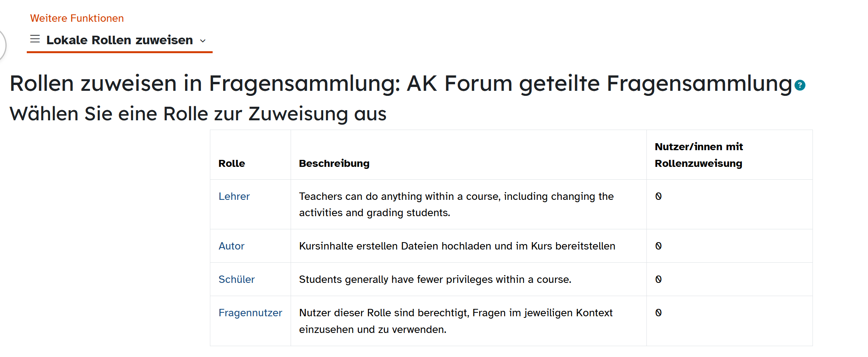Click the hamburger icon beside Lokale Rollen zuweisen
This screenshot has width=868, height=357.
pos(35,39)
